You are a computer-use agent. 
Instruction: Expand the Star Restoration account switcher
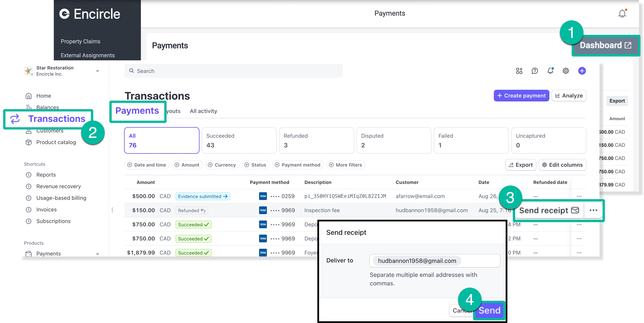[97, 71]
